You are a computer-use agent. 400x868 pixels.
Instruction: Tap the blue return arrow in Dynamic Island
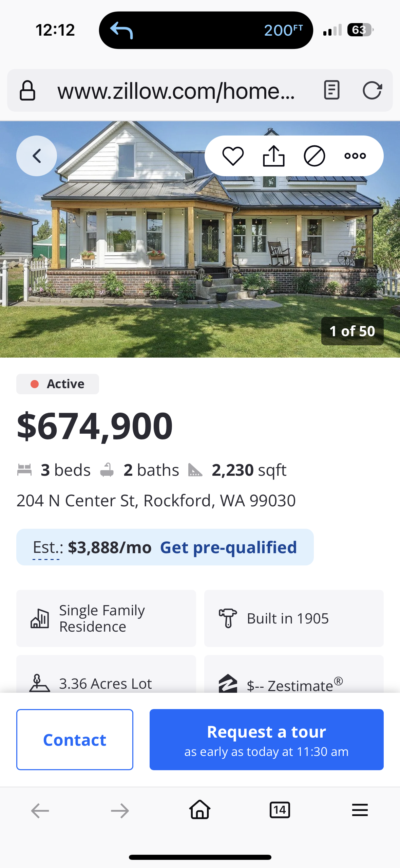(x=121, y=30)
